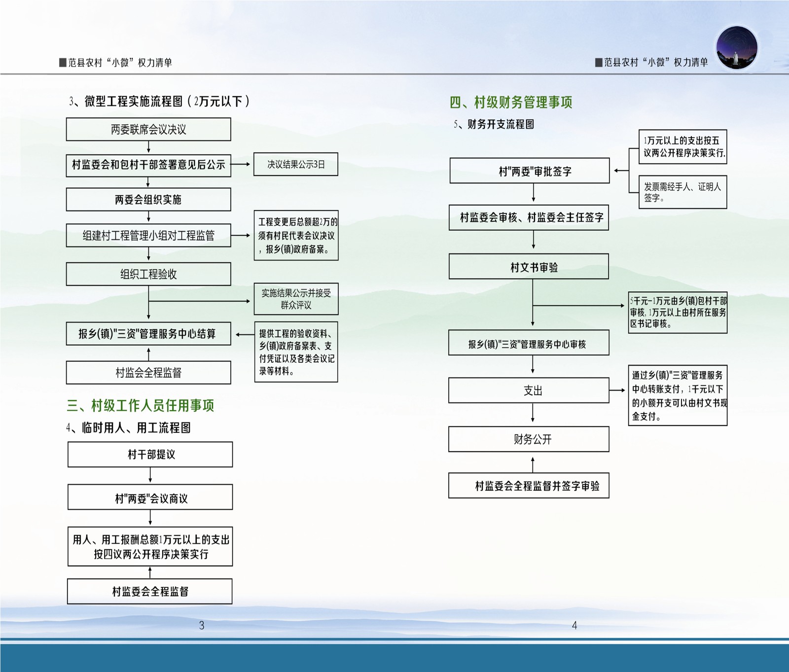The height and width of the screenshot is (672, 789).
Task: Select the '5千元-1万元由乡(镇)包村干部审核' note
Action: [678, 312]
